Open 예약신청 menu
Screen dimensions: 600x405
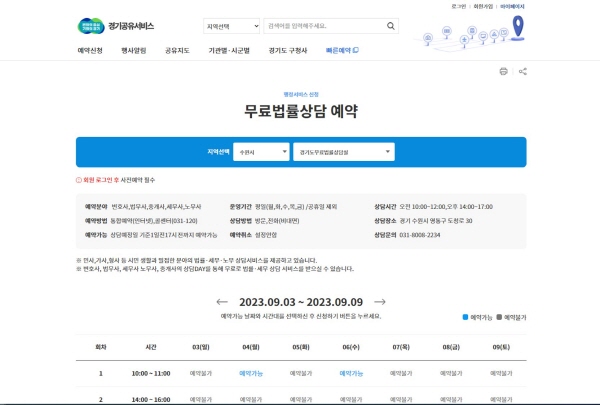tap(90, 51)
